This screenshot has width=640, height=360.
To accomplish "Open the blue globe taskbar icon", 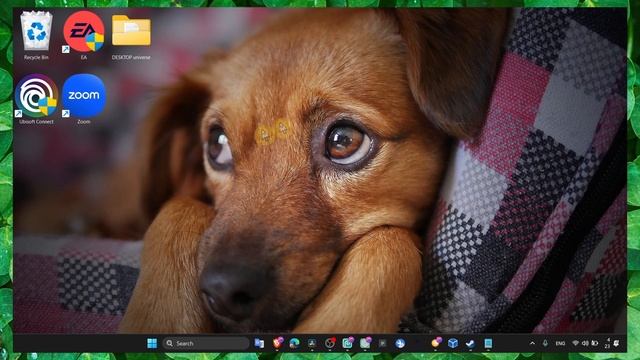I will pyautogui.click(x=400, y=343).
